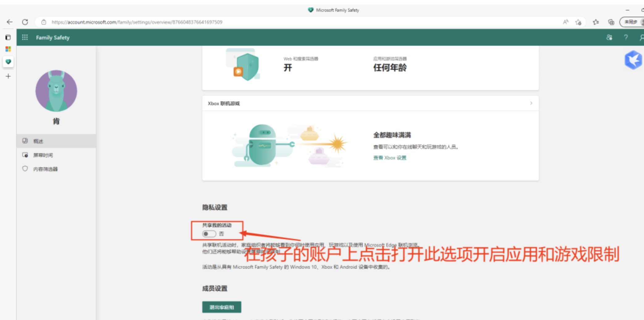
Task: Click the Read Aloud icon
Action: point(566,22)
